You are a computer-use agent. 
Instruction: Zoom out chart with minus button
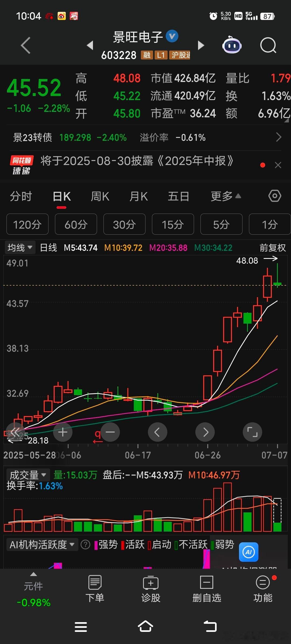tap(110, 432)
